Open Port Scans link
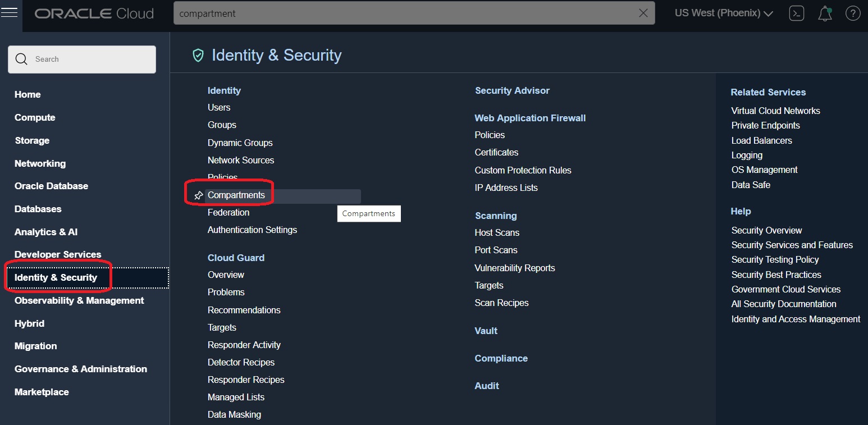 click(496, 250)
